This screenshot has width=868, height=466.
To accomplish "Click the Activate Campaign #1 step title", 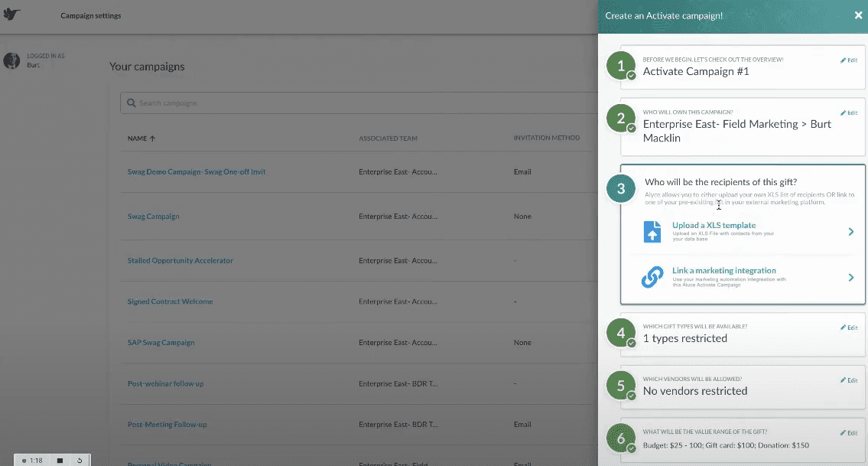I will [696, 71].
